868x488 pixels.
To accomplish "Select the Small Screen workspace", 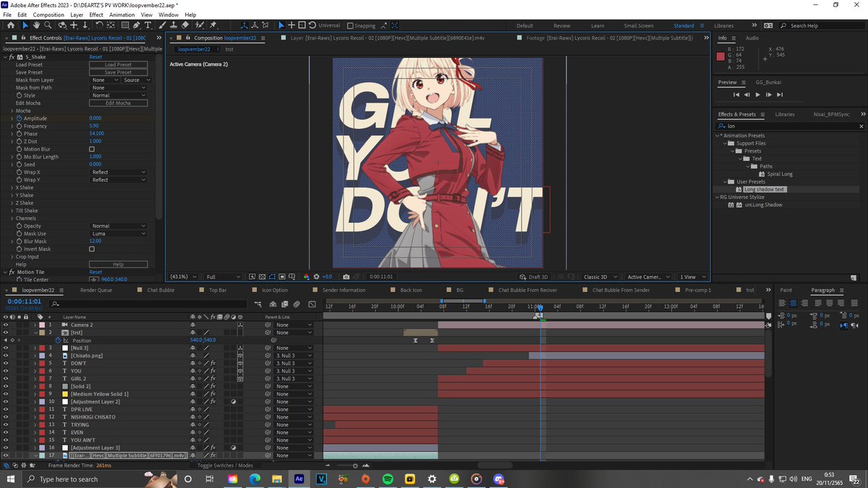I will click(x=639, y=25).
